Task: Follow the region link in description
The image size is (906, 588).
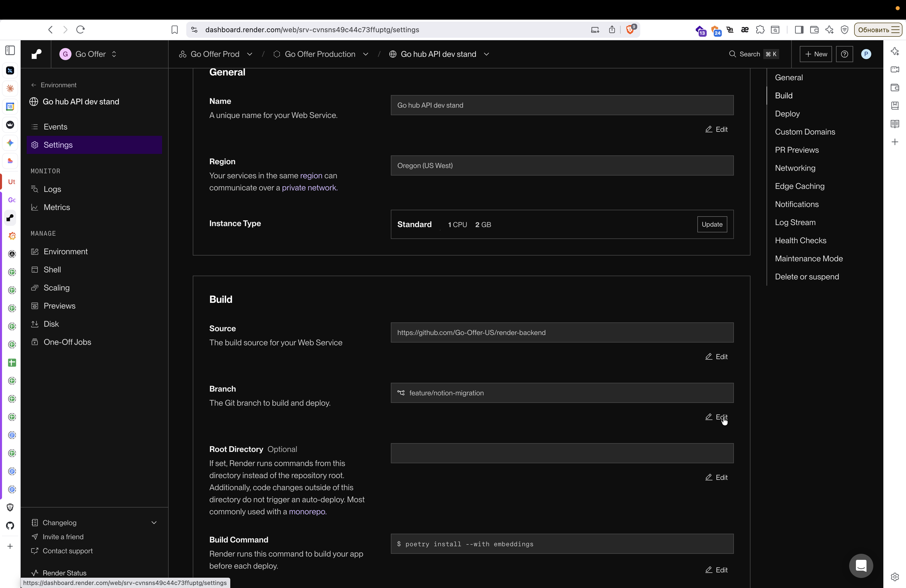Action: tap(311, 176)
